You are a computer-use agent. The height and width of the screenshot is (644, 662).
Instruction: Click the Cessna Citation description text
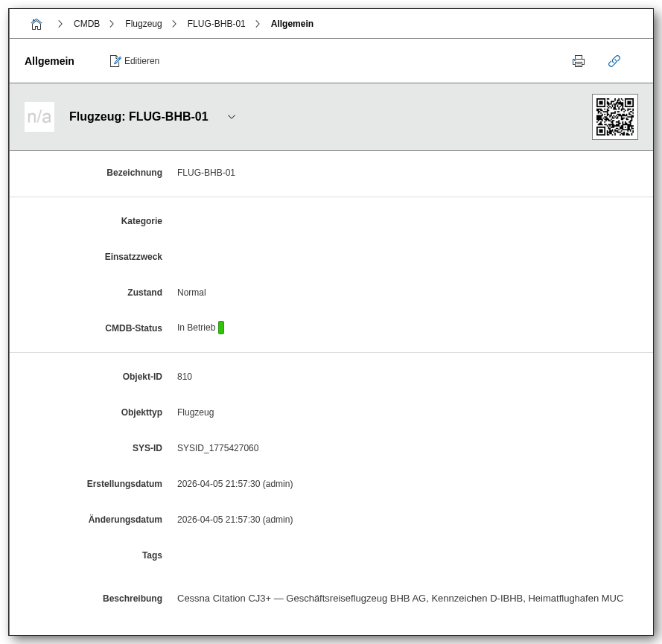click(x=400, y=599)
